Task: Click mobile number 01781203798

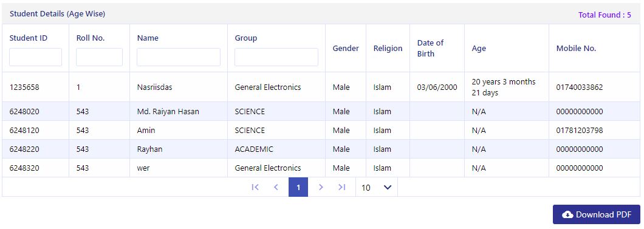Action: (x=580, y=131)
